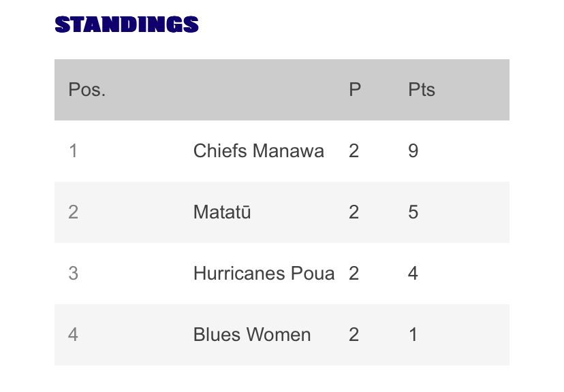Click position number 1 in the table
This screenshot has width=564, height=392.
73,151
